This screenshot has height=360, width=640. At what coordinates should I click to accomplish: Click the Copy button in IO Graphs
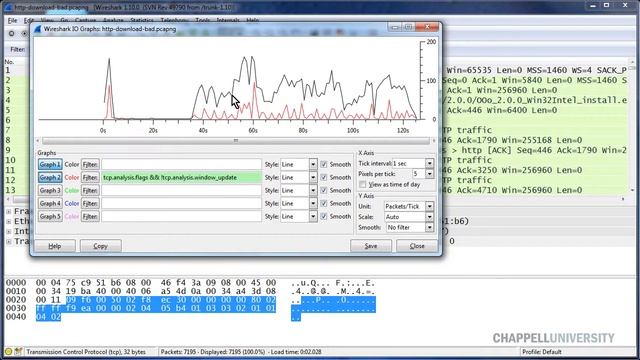tap(100, 246)
